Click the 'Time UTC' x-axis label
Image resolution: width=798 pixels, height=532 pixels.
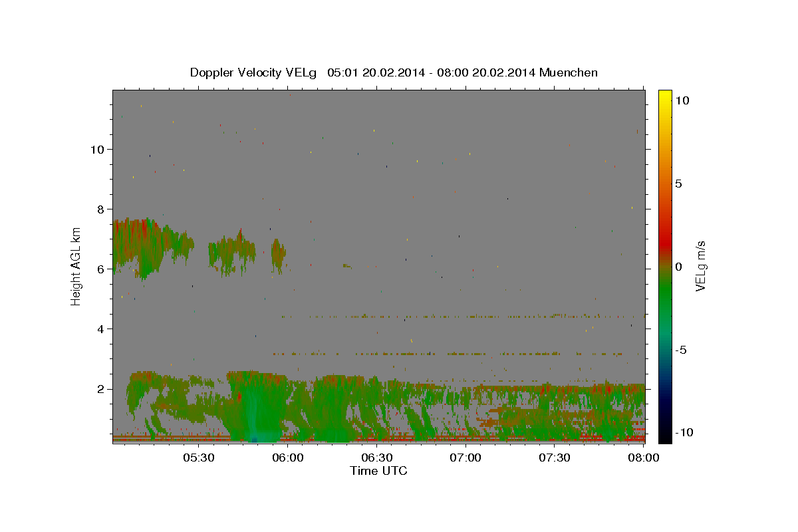(378, 471)
